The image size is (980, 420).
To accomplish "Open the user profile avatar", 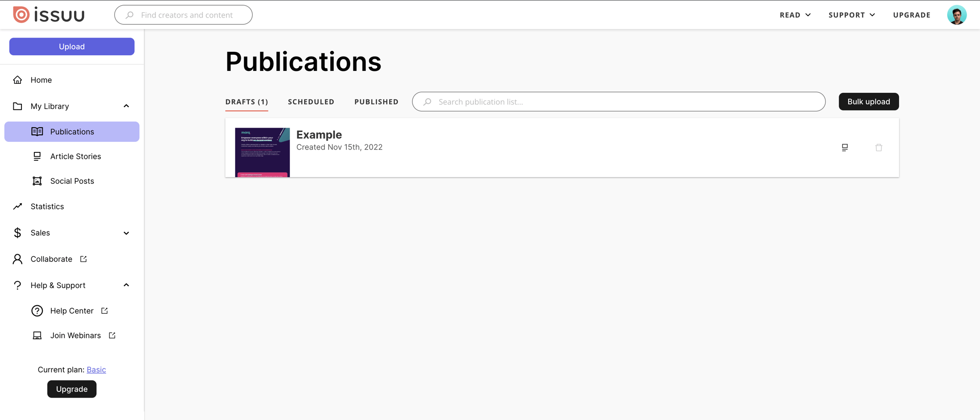I will click(x=956, y=15).
